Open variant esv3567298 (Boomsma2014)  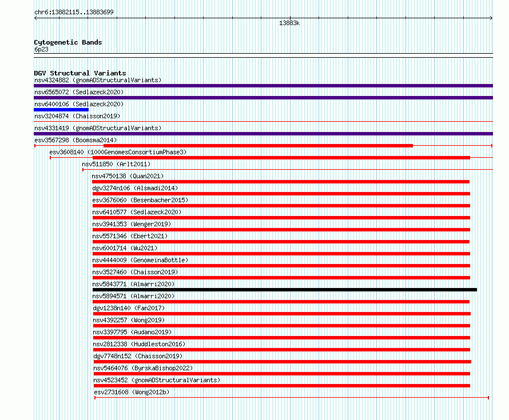[x=75, y=140]
